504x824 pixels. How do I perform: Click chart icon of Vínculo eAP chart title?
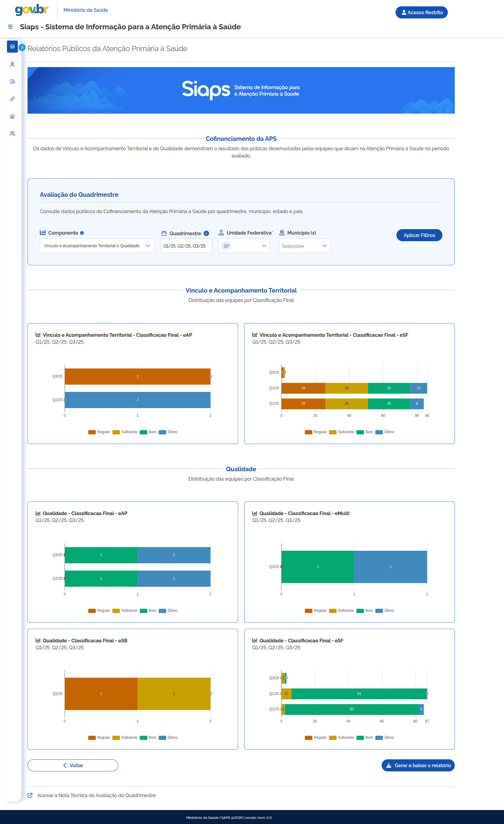click(38, 335)
